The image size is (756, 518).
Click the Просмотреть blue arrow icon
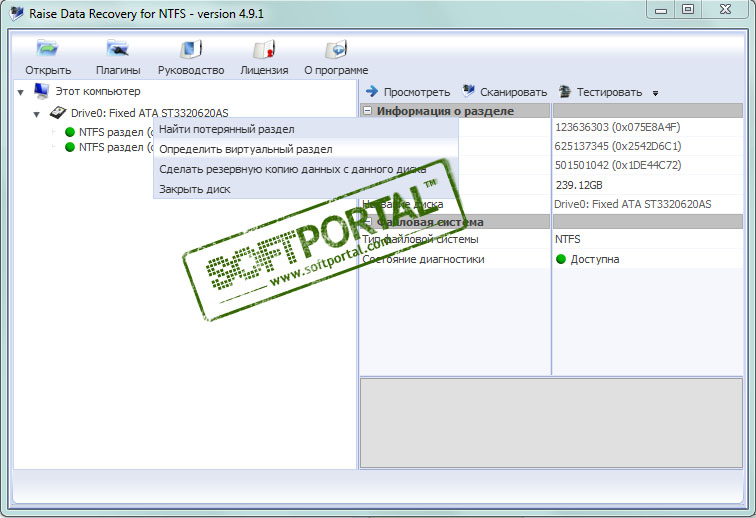coord(371,91)
